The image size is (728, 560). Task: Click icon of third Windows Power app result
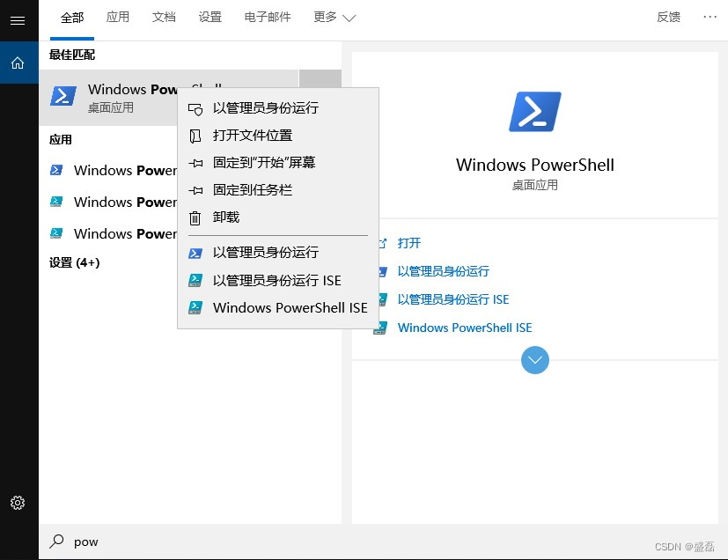point(56,233)
